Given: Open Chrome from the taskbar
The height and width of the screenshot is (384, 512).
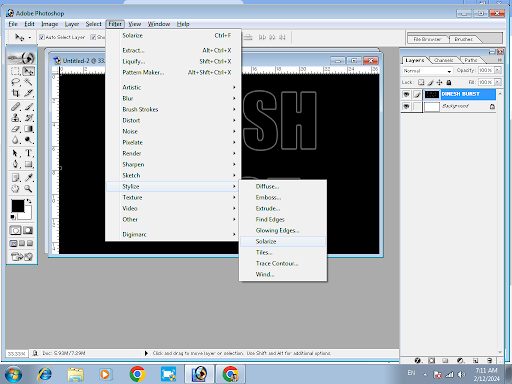Looking at the screenshot, I should click(x=137, y=374).
